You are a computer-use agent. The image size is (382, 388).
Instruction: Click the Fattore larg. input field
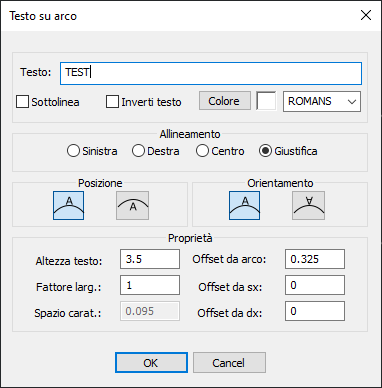coord(150,285)
